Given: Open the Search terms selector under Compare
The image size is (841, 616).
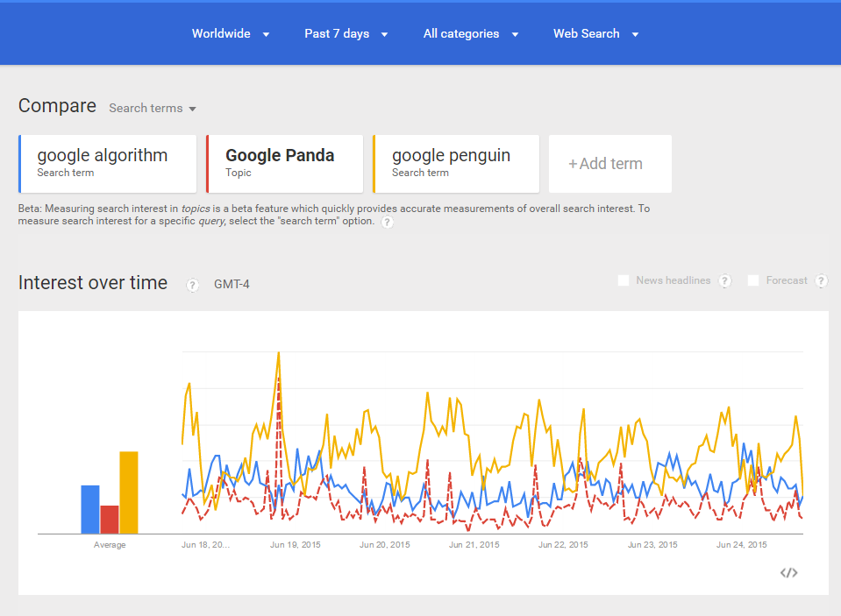Looking at the screenshot, I should coord(152,108).
